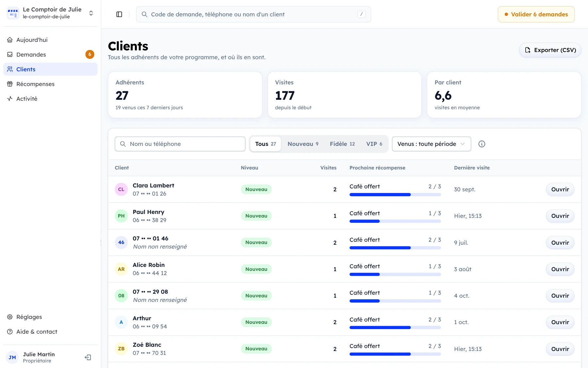Click the 'Valider 6 demandes' button
This screenshot has width=588, height=368.
(536, 14)
